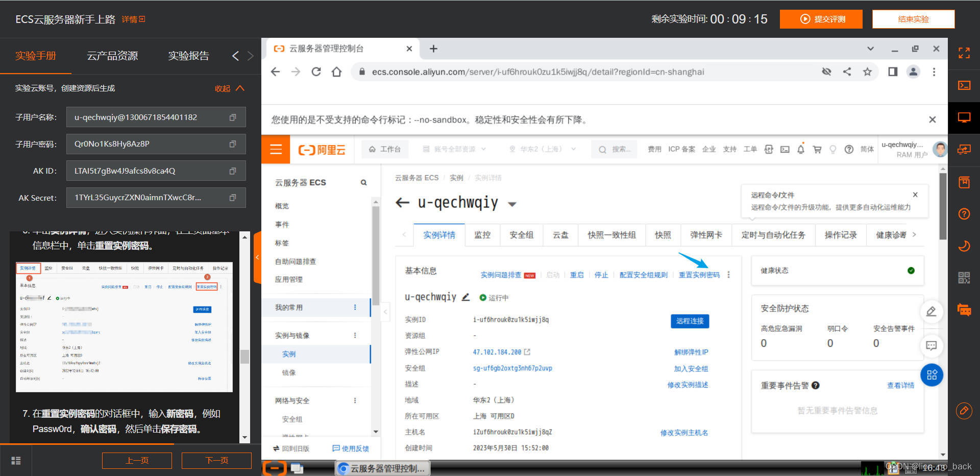980x476 pixels.
Task: Copy the sub-user name field value
Action: (233, 117)
